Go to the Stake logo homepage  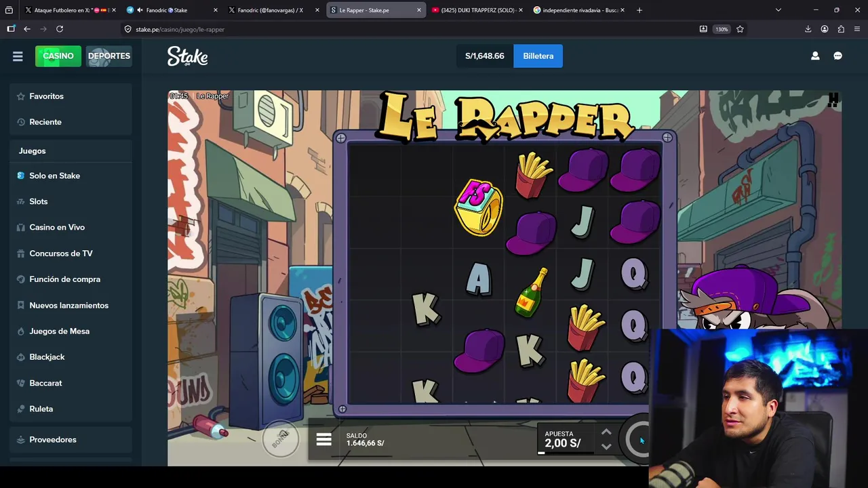click(187, 56)
